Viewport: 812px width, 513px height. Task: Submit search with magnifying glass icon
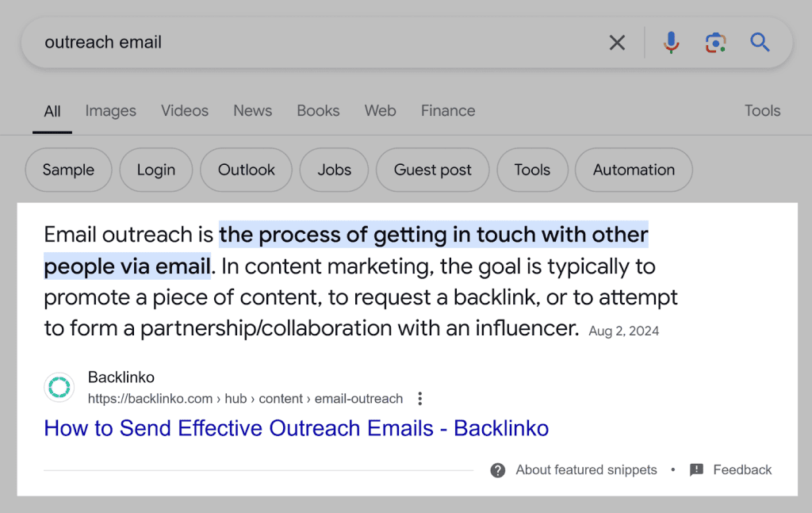pos(760,43)
